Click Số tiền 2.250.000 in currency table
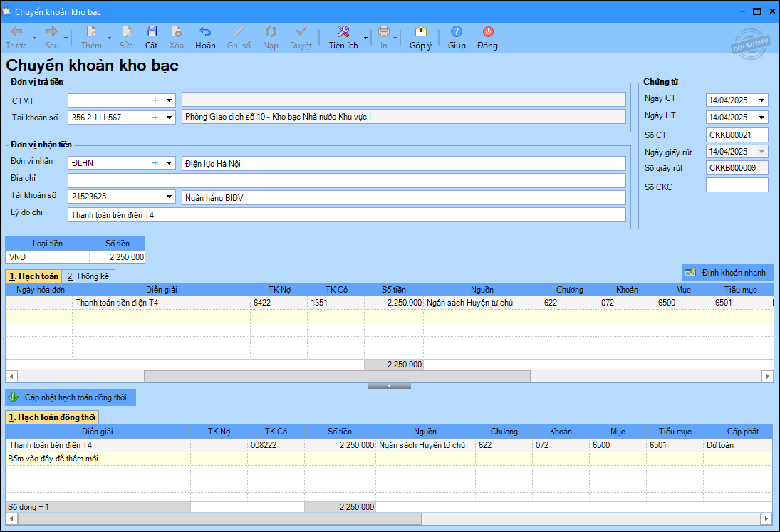 pos(118,257)
